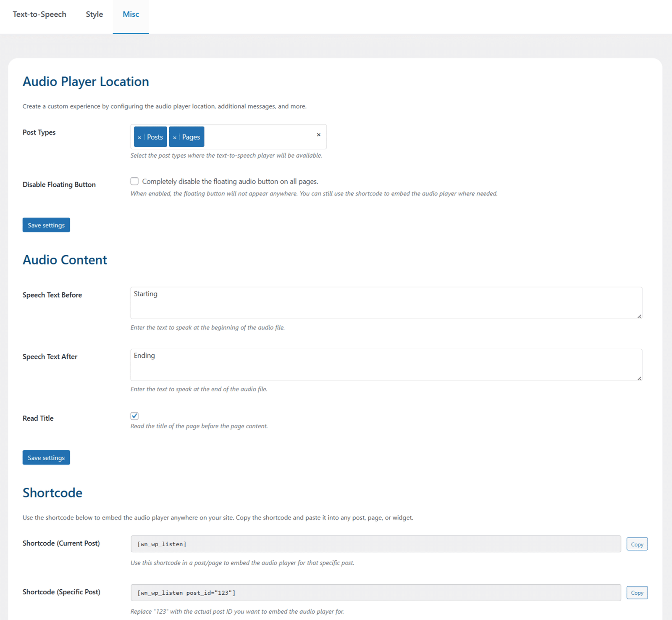Copy the specific post shortcode
Image resolution: width=672 pixels, height=620 pixels.
coord(637,593)
